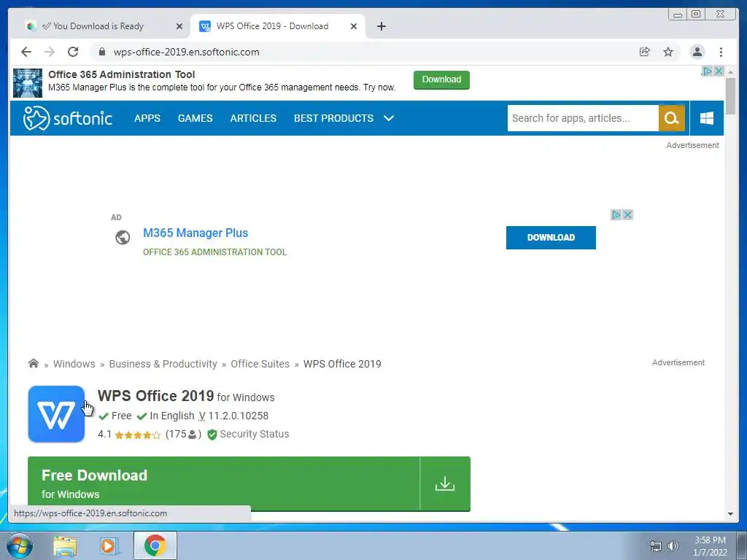Screen dimensions: 747x560
Task: Open BEST PRODUCTS menu
Action: pos(333,118)
